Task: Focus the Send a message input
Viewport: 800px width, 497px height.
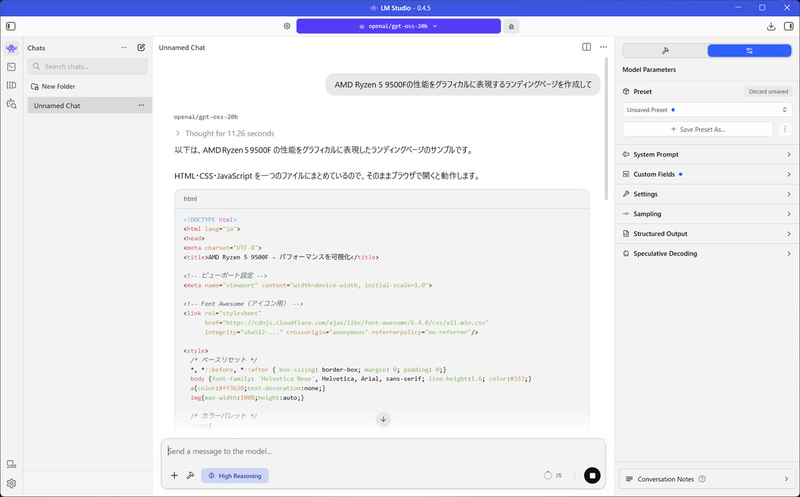Action: pyautogui.click(x=383, y=451)
